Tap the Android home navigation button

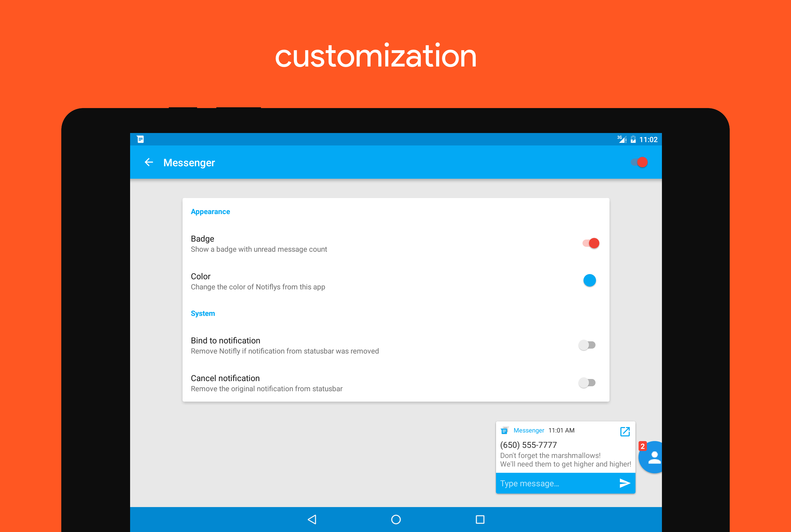click(x=396, y=520)
